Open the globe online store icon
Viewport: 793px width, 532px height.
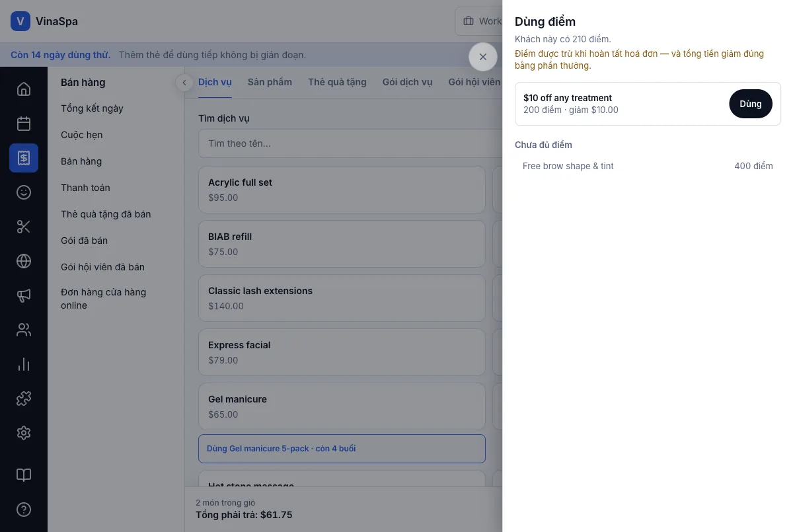(24, 261)
